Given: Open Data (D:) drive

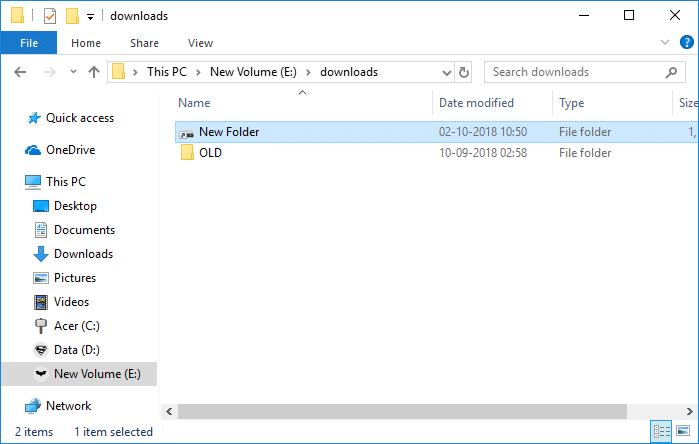Looking at the screenshot, I should 77,350.
